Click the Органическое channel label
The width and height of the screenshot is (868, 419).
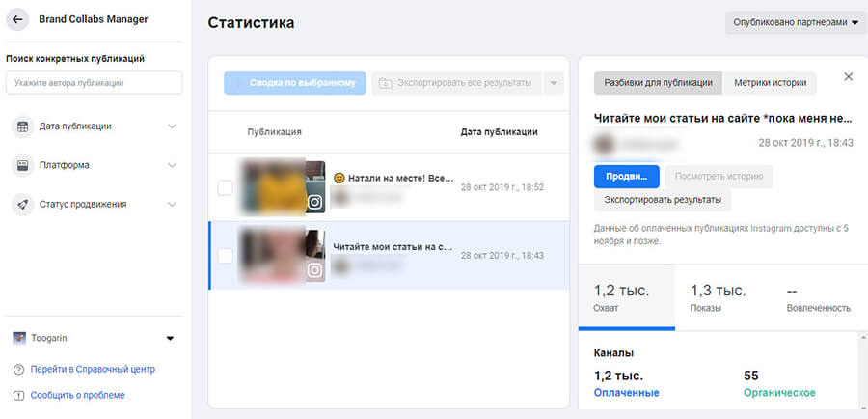(x=779, y=393)
